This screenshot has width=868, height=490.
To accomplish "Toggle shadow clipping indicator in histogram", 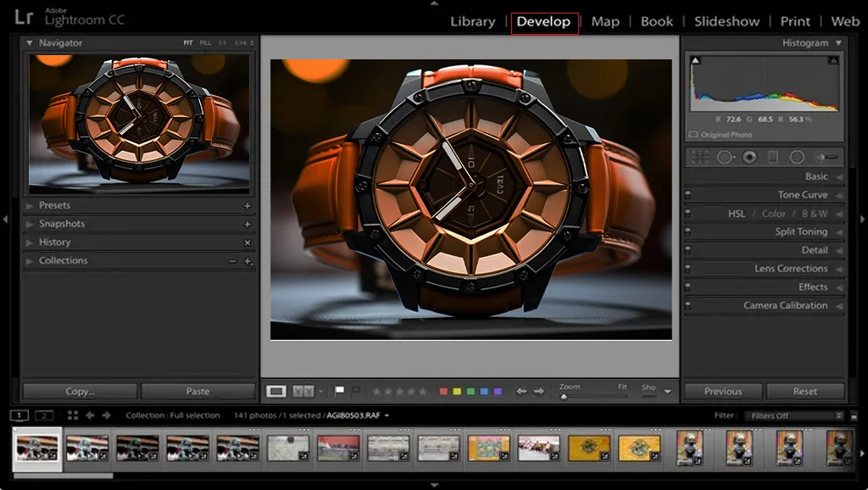I will coord(696,60).
